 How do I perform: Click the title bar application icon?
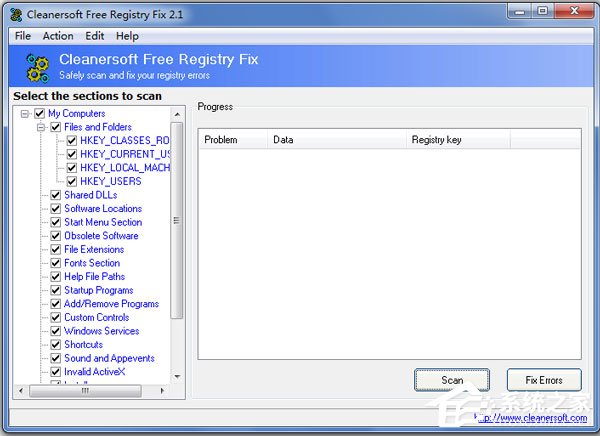(16, 15)
